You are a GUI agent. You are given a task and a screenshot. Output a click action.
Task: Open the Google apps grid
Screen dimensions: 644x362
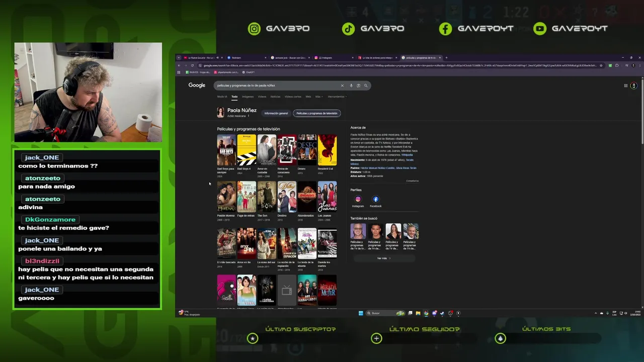tap(626, 85)
